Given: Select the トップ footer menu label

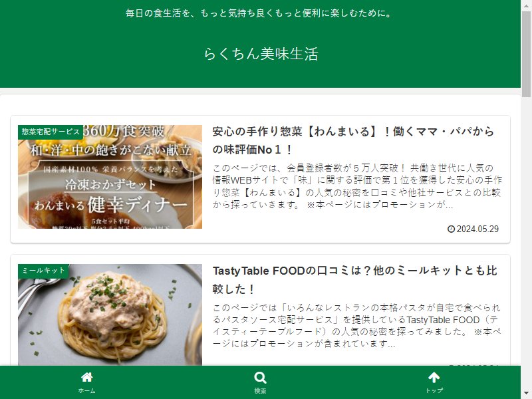Looking at the screenshot, I should 434,391.
